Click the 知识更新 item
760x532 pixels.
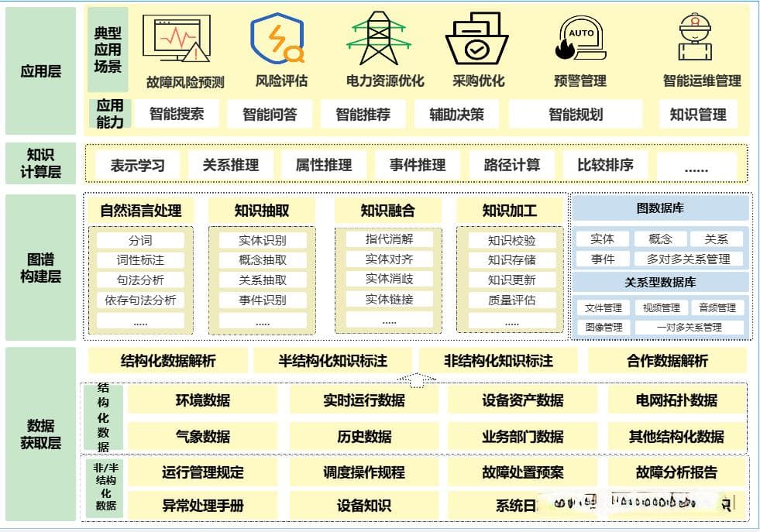(x=511, y=280)
